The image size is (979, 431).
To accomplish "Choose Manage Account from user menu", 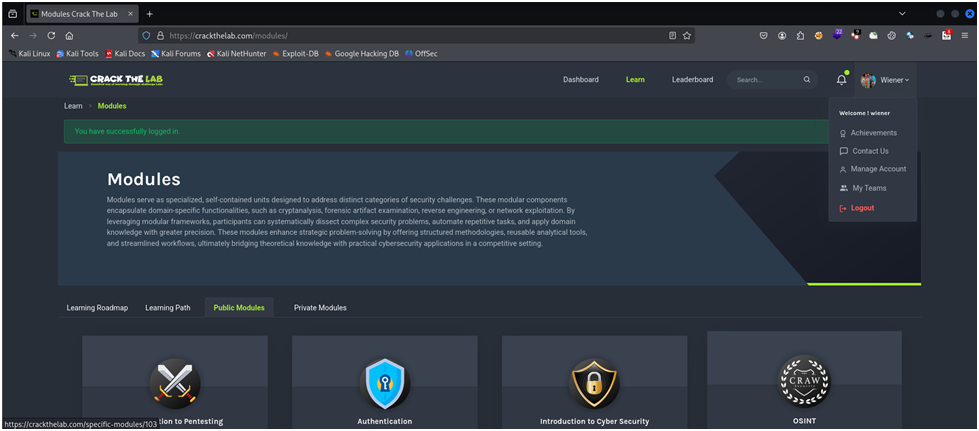I will tap(878, 169).
